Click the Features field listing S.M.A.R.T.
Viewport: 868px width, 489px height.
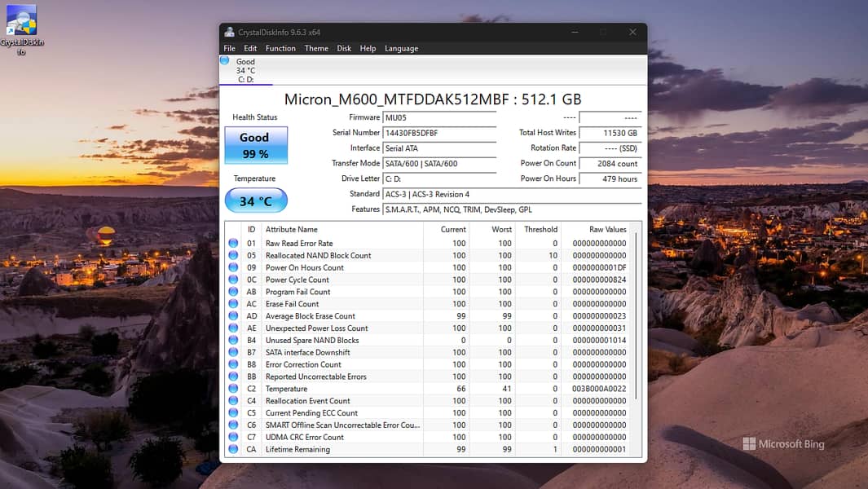click(x=512, y=209)
